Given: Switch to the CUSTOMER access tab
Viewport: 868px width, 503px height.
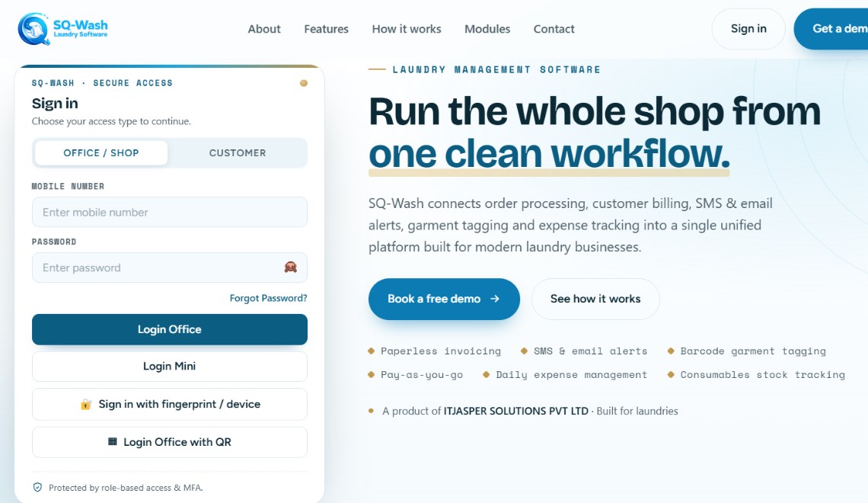Looking at the screenshot, I should [x=238, y=153].
